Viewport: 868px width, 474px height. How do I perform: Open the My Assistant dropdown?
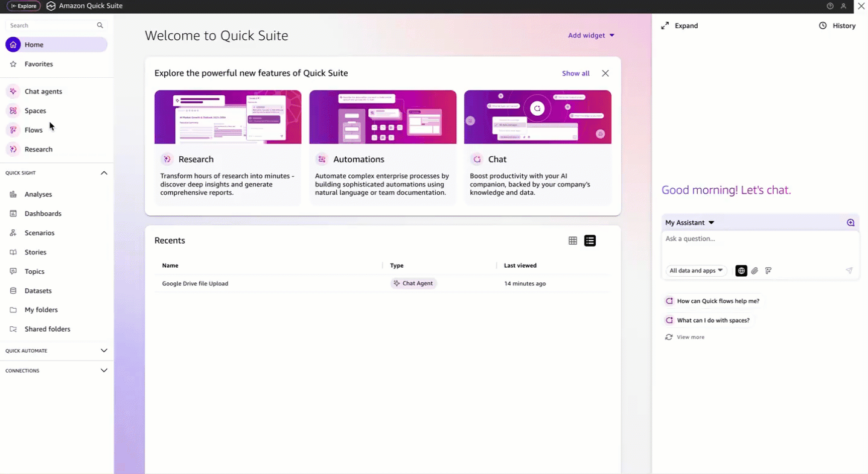(688, 222)
